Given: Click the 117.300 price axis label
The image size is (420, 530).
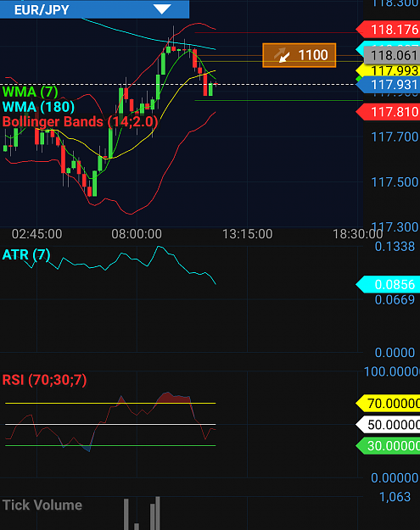Looking at the screenshot, I should (395, 226).
